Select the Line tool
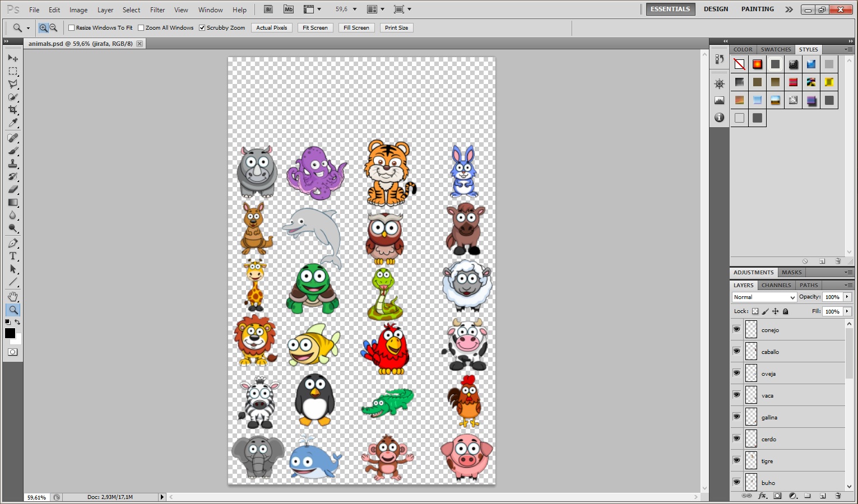 click(13, 282)
